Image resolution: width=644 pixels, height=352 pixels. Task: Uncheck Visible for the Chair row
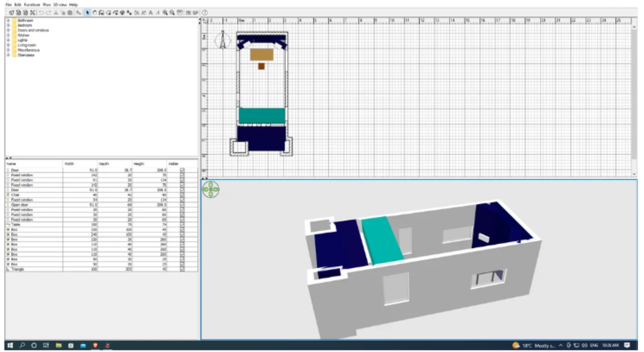click(x=182, y=195)
